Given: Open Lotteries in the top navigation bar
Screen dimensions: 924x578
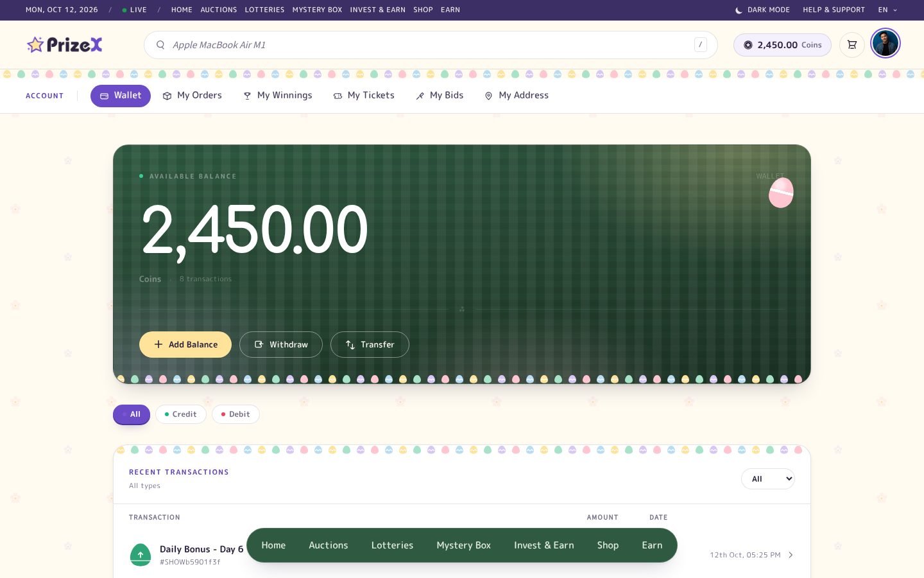Looking at the screenshot, I should 264,10.
